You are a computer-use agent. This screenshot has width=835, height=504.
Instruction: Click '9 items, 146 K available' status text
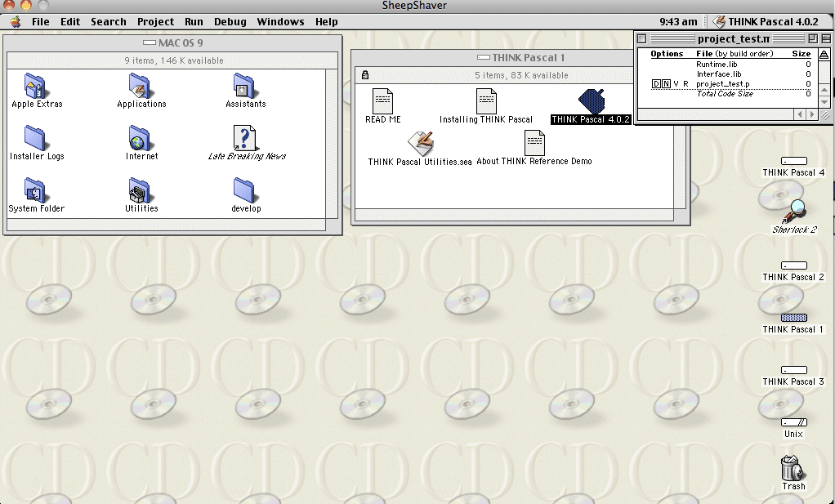(173, 60)
